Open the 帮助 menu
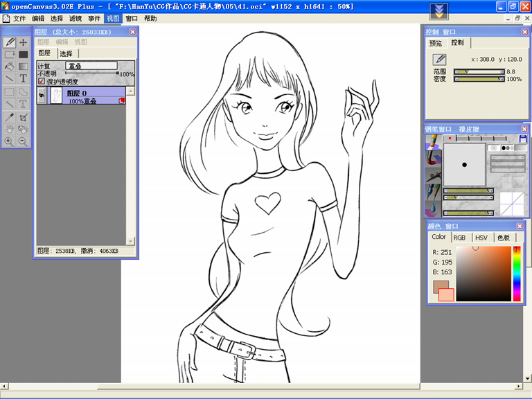 tap(150, 18)
